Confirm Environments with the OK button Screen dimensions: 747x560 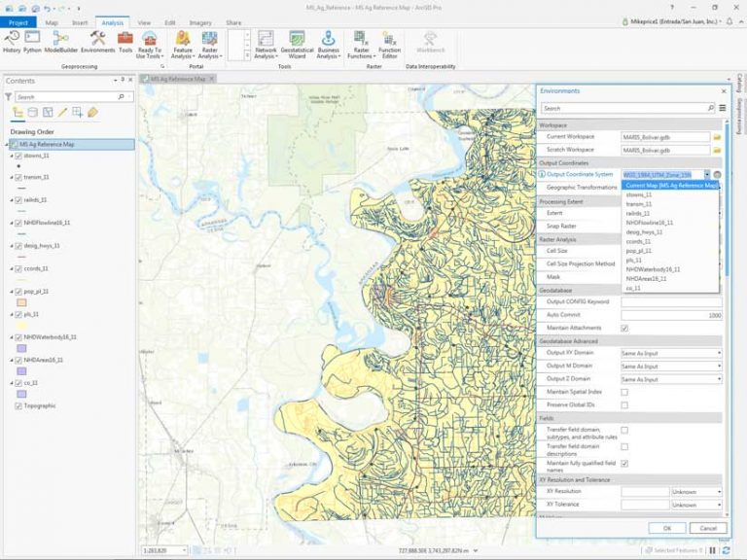(667, 528)
